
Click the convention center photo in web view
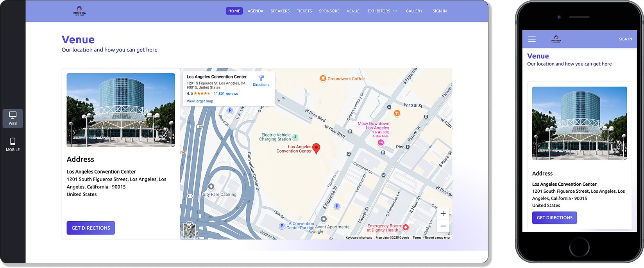[x=121, y=110]
